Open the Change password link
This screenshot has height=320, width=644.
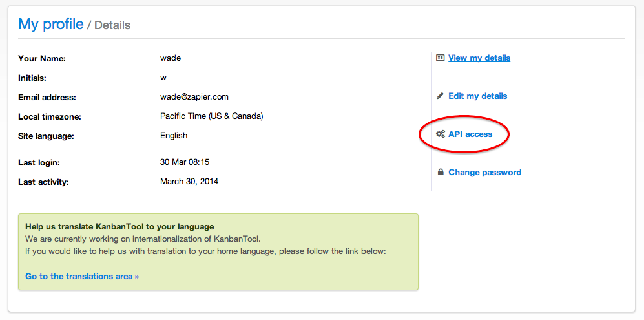pos(484,173)
